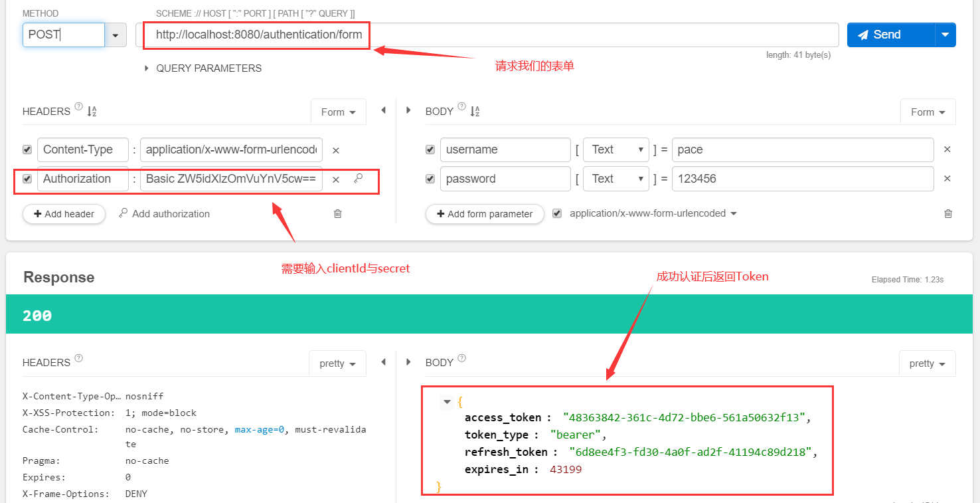Open response BODY pretty dropdown
Screen dimensions: 980x503
(x=928, y=363)
